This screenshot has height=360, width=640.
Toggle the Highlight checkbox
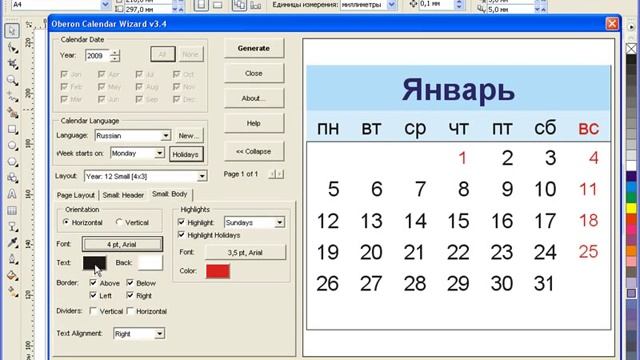pyautogui.click(x=182, y=222)
